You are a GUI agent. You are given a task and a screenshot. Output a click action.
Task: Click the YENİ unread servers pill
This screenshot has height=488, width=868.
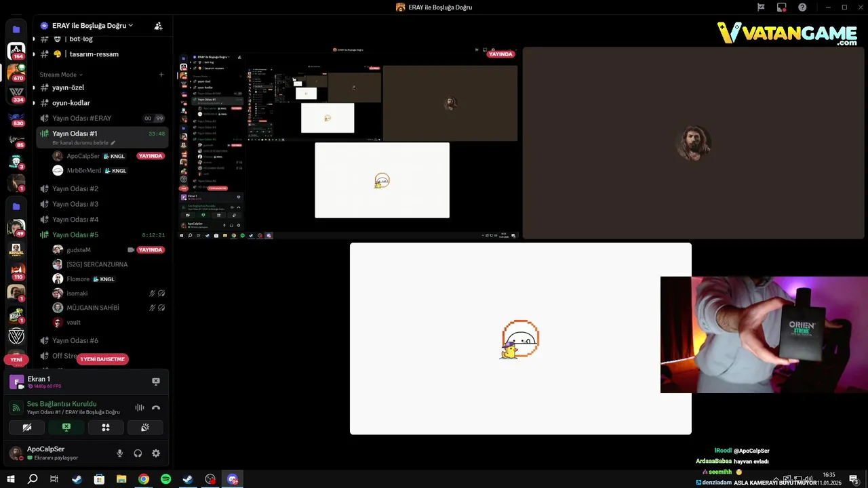click(x=16, y=359)
